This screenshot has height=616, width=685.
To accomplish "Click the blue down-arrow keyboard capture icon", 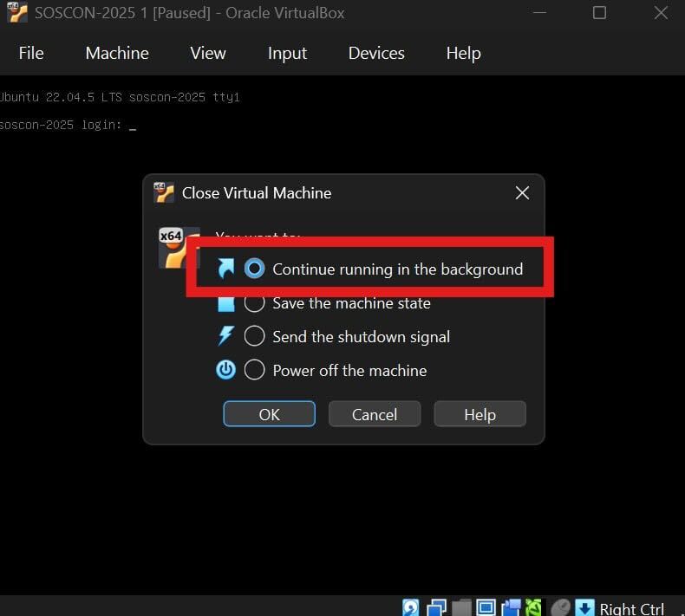I will (x=585, y=607).
